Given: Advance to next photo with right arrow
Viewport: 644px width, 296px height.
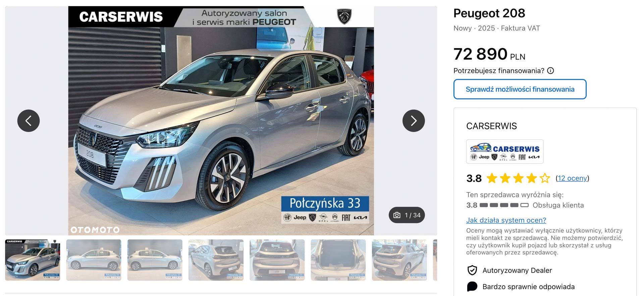Looking at the screenshot, I should tap(414, 121).
